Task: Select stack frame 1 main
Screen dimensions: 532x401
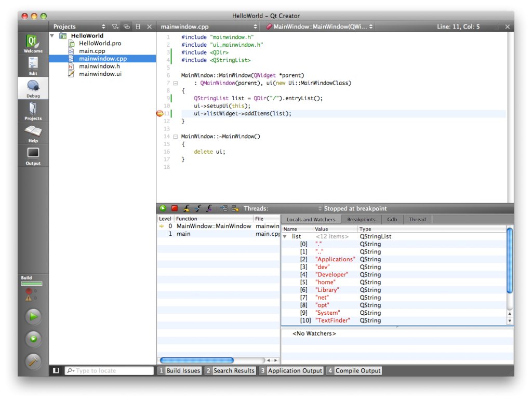Action: pyautogui.click(x=218, y=234)
